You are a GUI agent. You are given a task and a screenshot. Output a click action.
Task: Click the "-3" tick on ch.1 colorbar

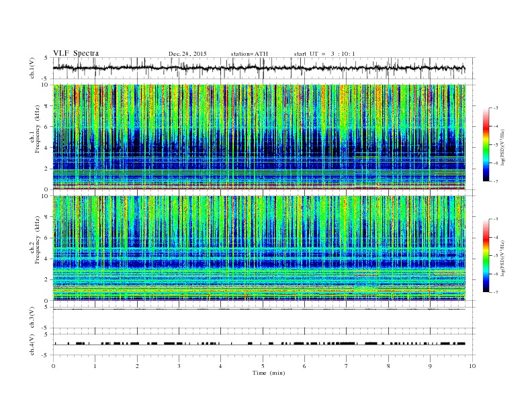click(x=495, y=108)
